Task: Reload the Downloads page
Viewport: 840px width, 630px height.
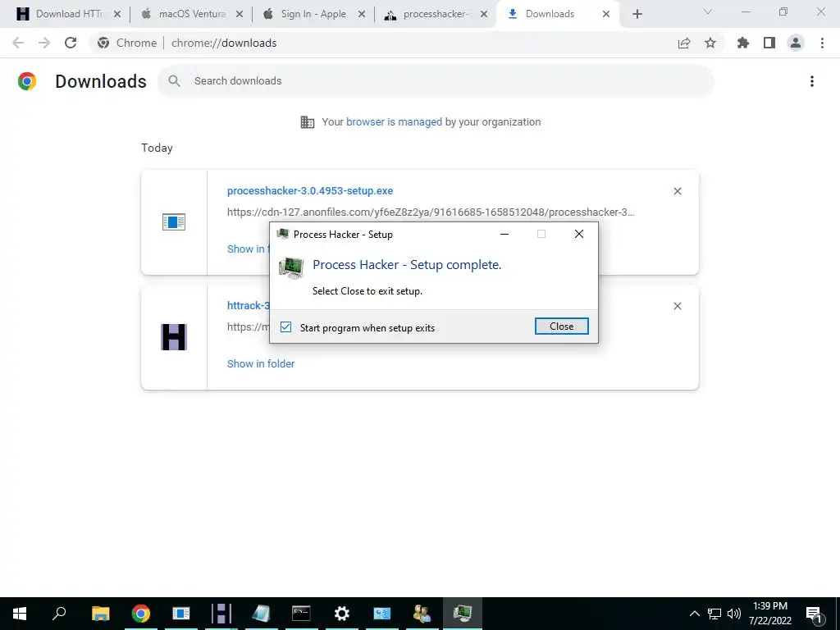Action: pos(71,43)
